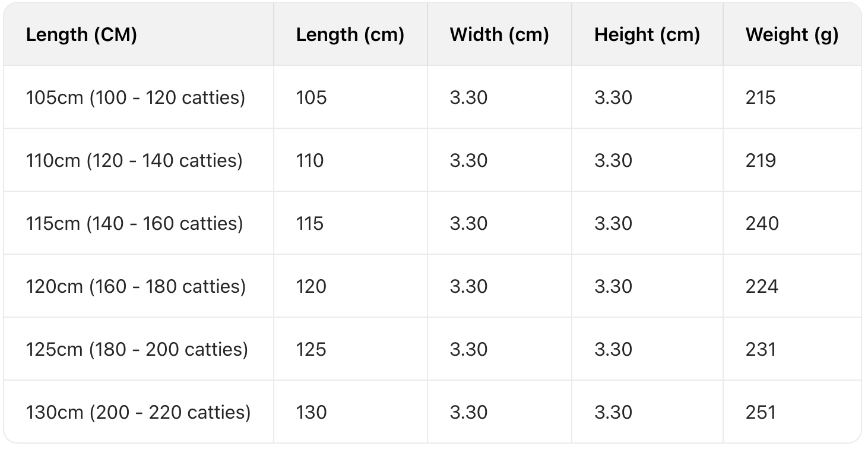Click the weight value 240 cell

click(762, 223)
